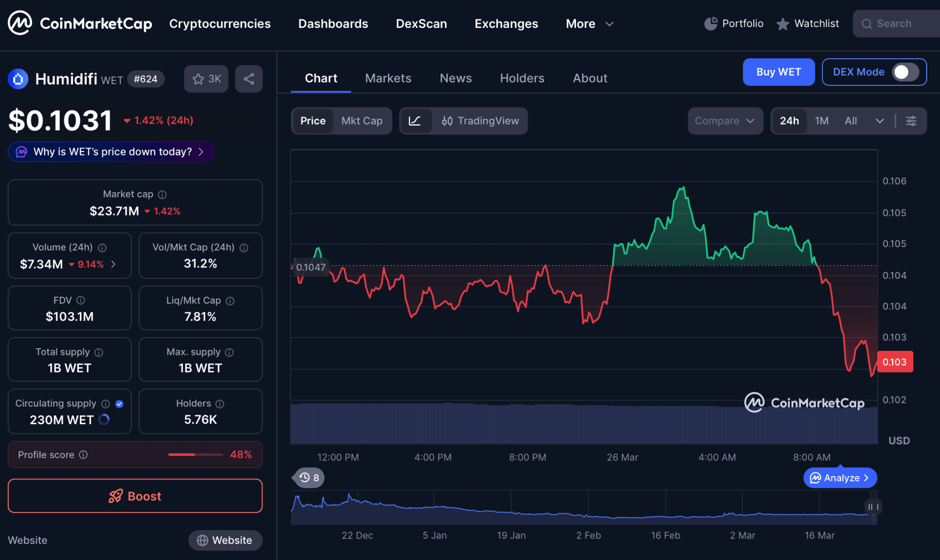Toggle DEX Mode switch
This screenshot has height=560, width=940.
point(905,72)
